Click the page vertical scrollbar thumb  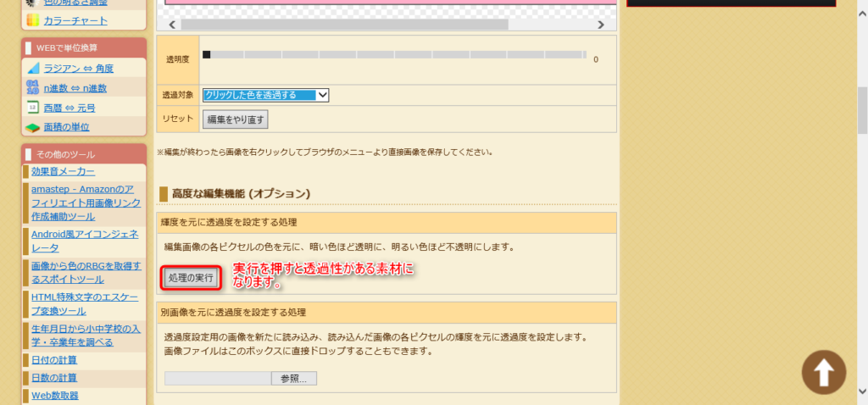click(x=862, y=111)
